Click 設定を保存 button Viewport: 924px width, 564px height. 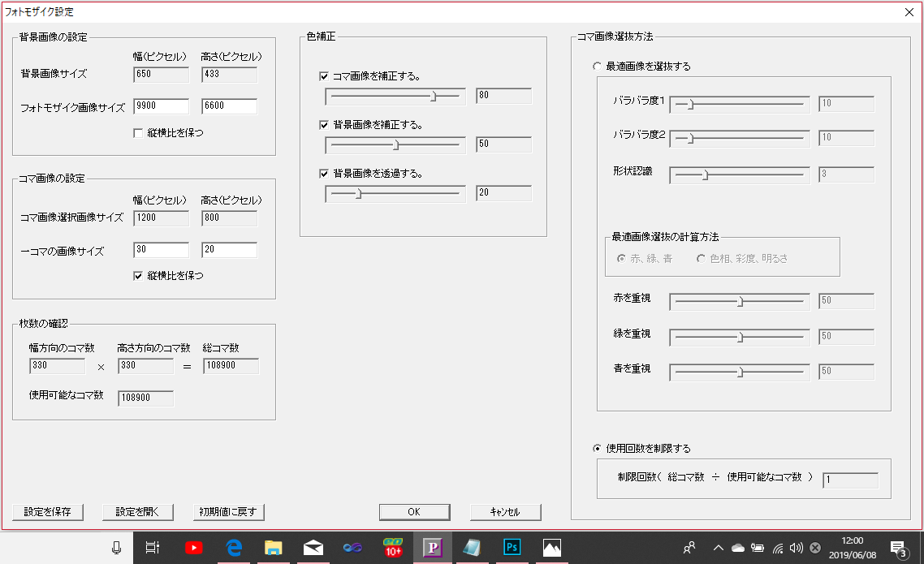[x=48, y=512]
